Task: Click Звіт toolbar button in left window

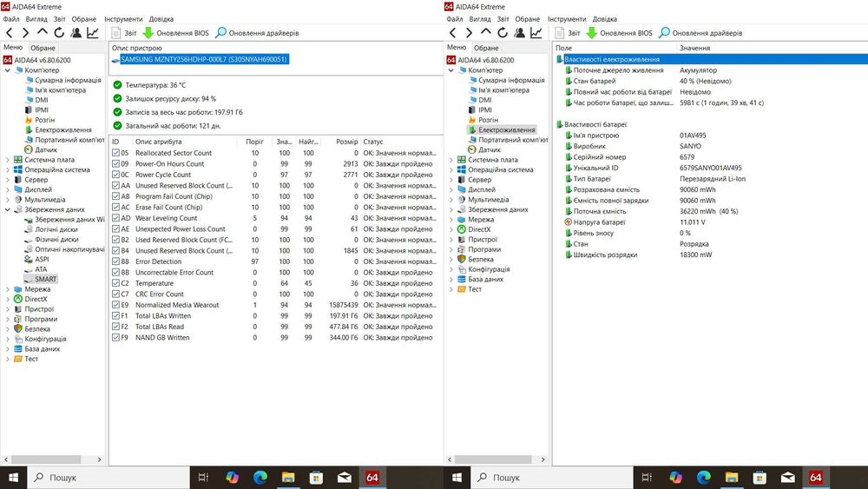Action: pos(124,33)
